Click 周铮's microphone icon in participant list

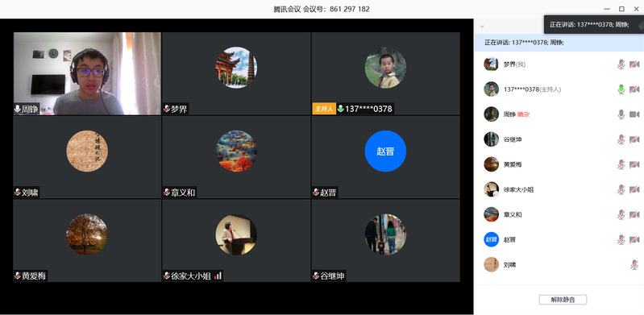[621, 114]
